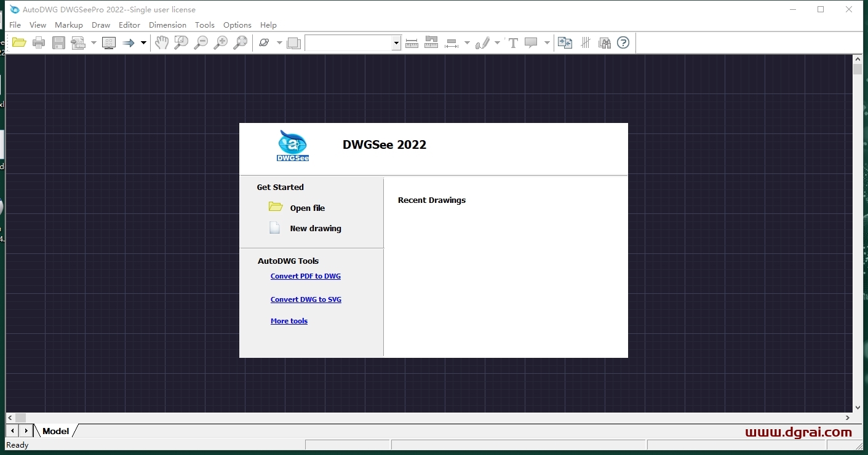868x455 pixels.
Task: Open the Draw menu
Action: click(101, 25)
